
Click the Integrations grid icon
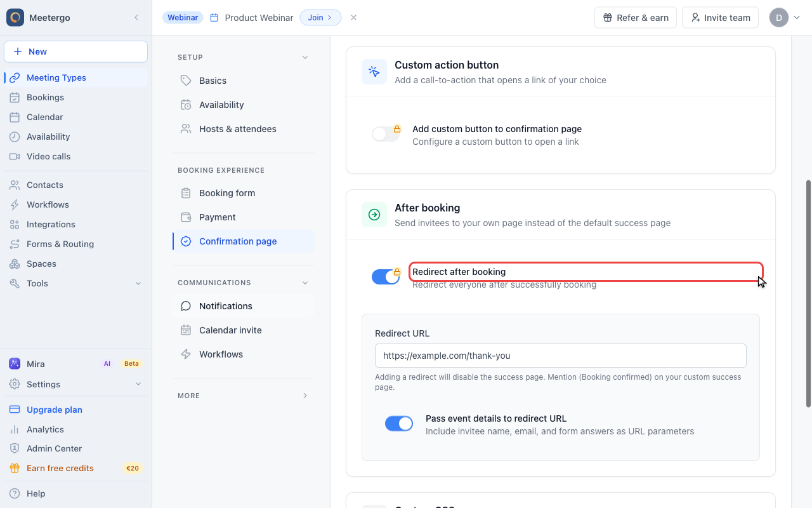coord(15,224)
